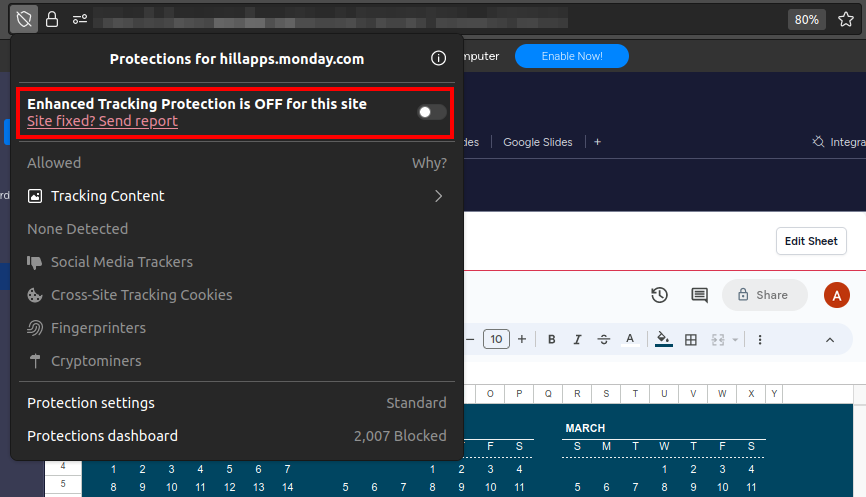Screen dimensions: 866x497
Task: Select column R header
Action: [x=577, y=394]
